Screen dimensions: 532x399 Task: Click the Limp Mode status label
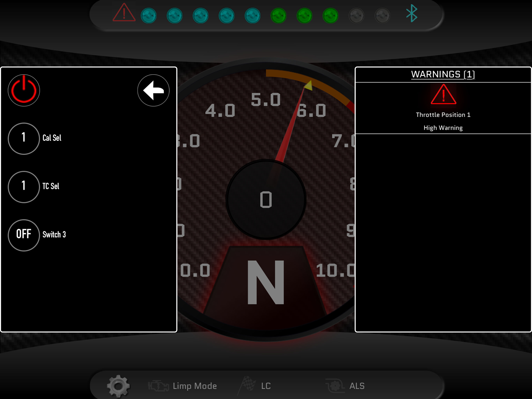pos(195,386)
